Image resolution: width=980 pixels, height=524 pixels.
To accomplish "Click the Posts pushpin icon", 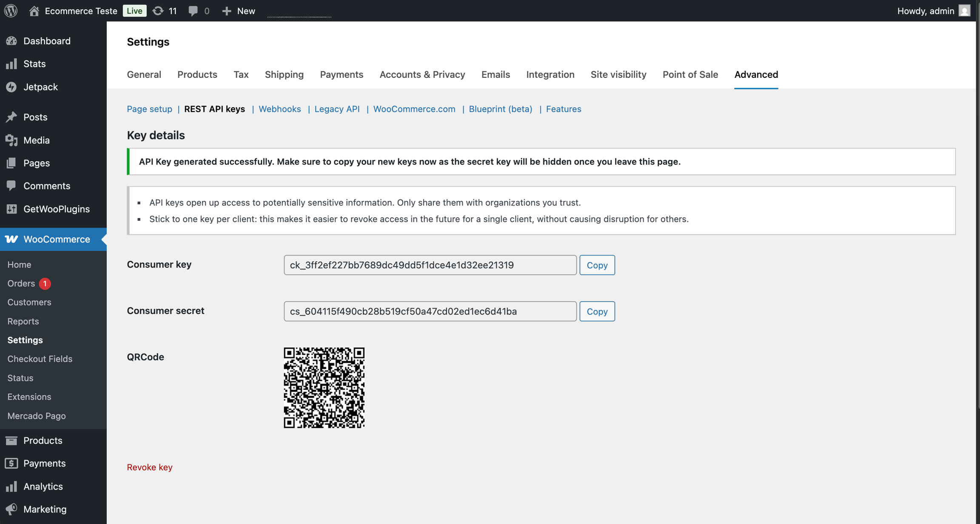I will click(11, 117).
